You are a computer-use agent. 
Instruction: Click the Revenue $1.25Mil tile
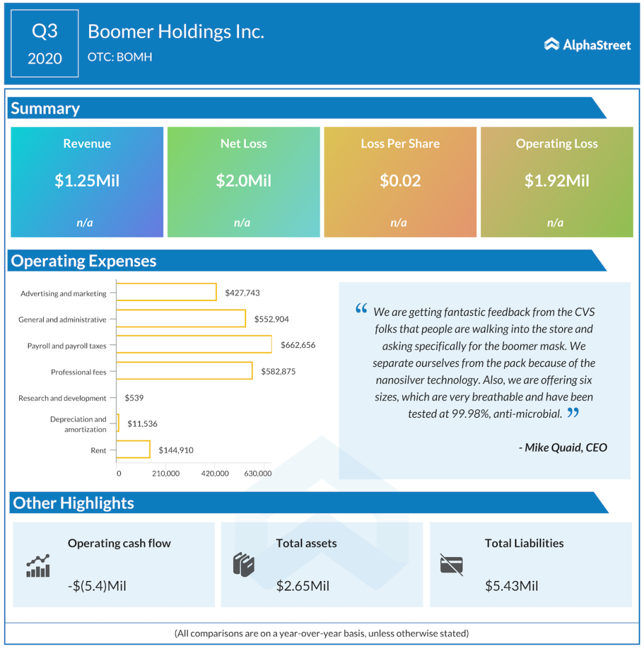click(x=87, y=182)
